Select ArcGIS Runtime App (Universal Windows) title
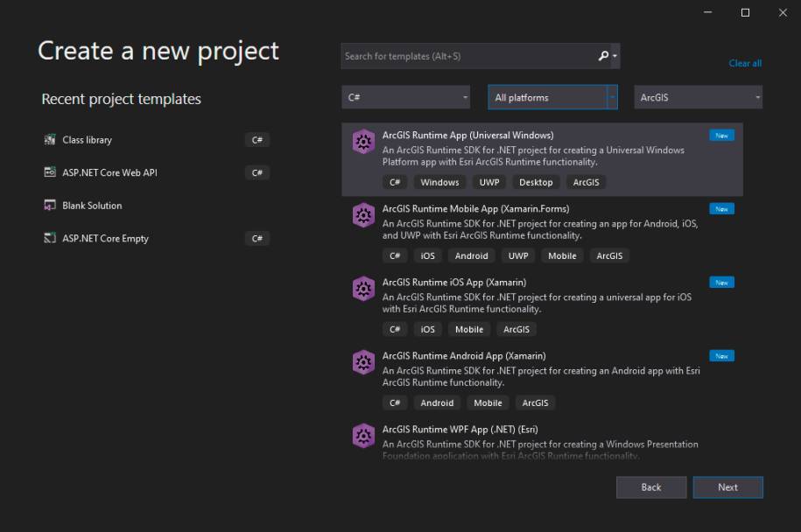 coord(467,136)
